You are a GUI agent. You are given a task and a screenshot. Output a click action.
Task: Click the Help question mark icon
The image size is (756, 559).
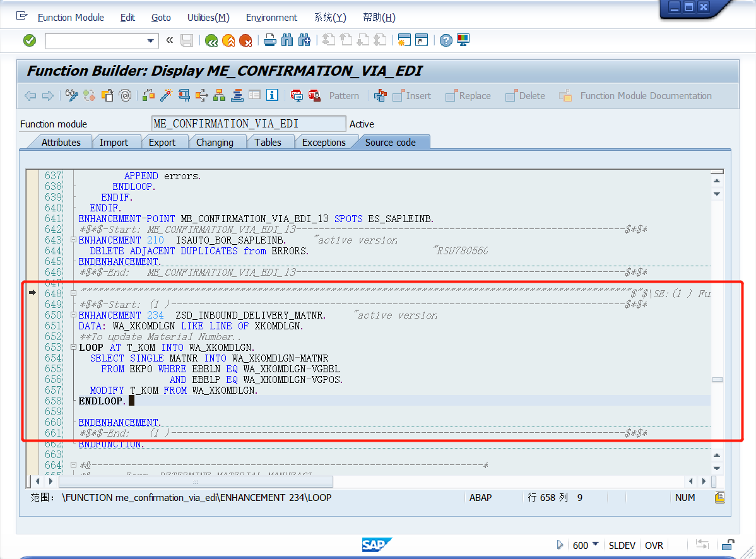click(446, 40)
